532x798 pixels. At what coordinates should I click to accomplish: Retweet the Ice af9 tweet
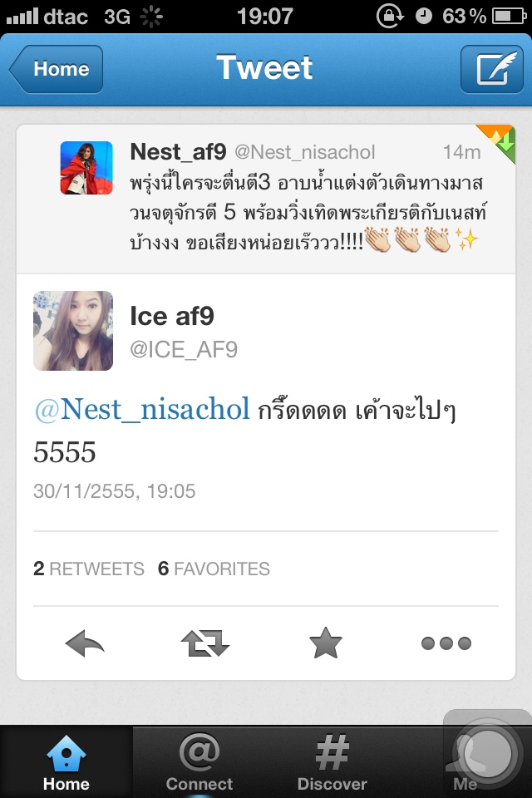[205, 643]
